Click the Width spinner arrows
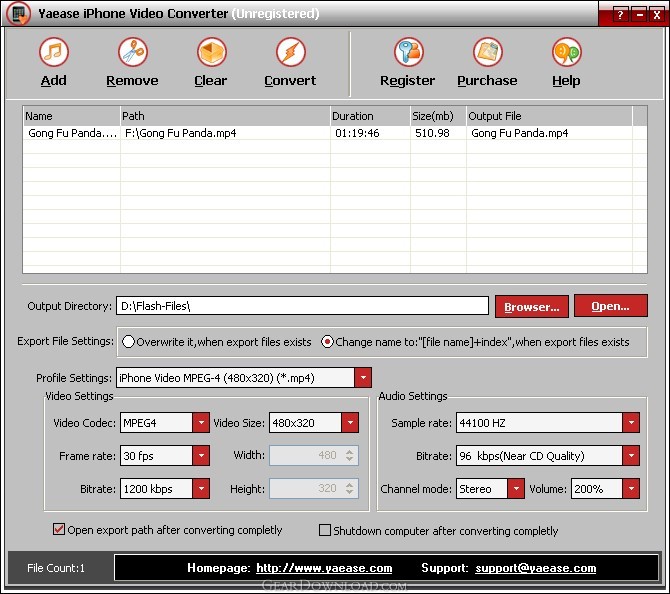Screen dimensions: 670x594 [350, 456]
